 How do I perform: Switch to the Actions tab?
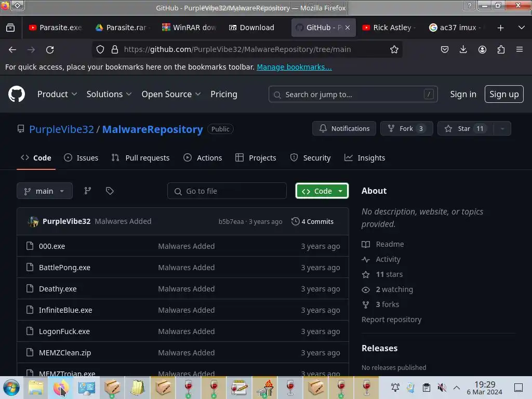203,158
